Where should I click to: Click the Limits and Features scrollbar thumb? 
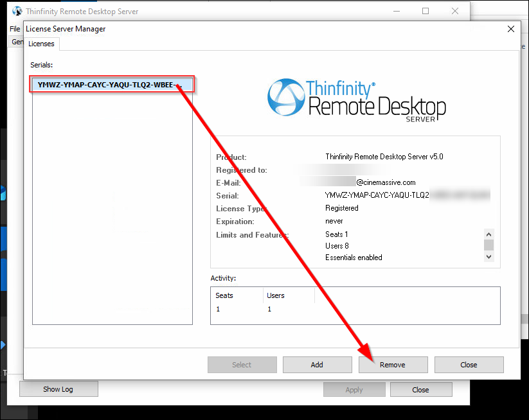[489, 245]
